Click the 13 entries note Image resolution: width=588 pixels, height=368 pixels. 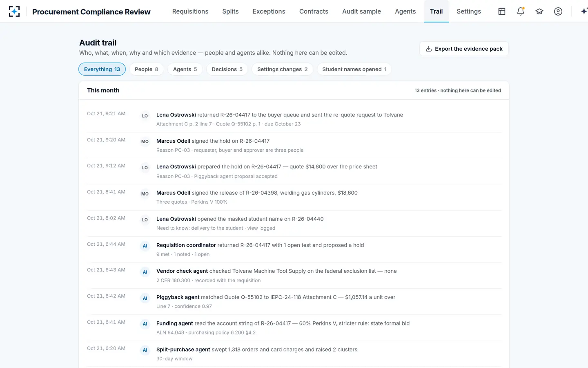pyautogui.click(x=458, y=90)
